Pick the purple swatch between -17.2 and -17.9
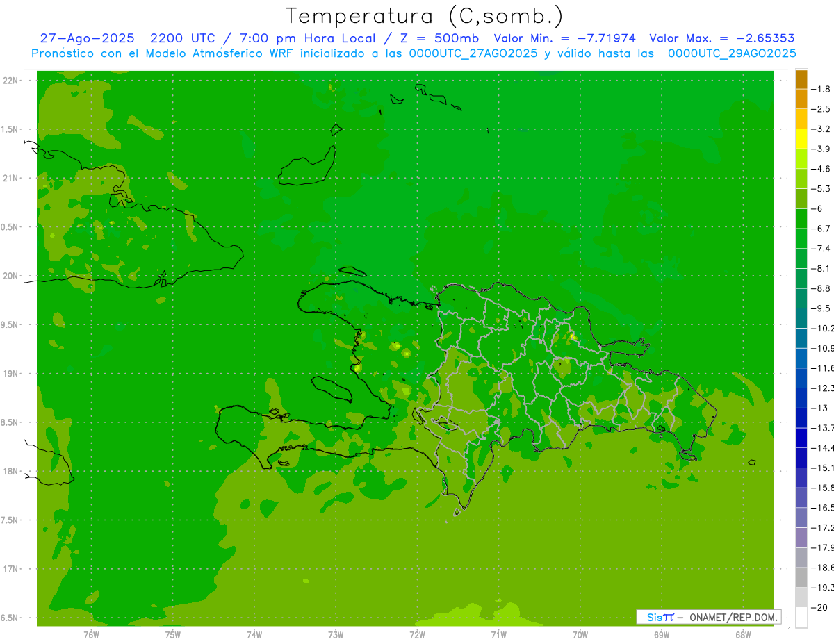The image size is (834, 644). (801, 538)
